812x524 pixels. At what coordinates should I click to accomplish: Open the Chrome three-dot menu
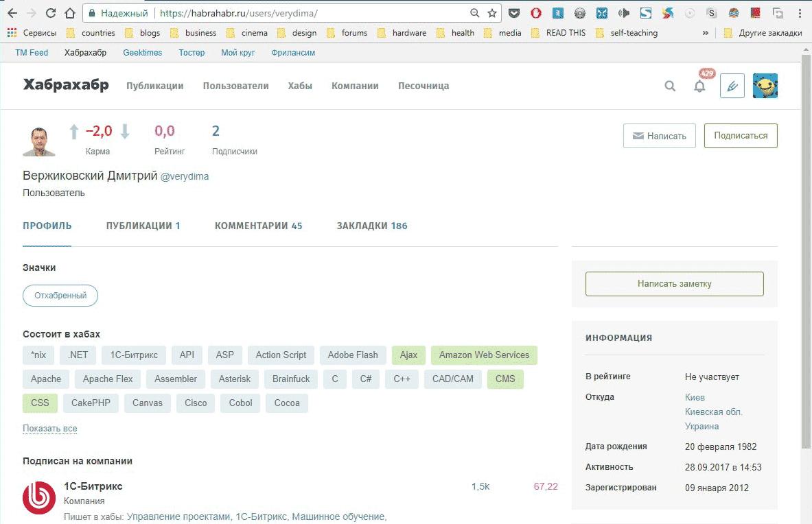(x=800, y=13)
